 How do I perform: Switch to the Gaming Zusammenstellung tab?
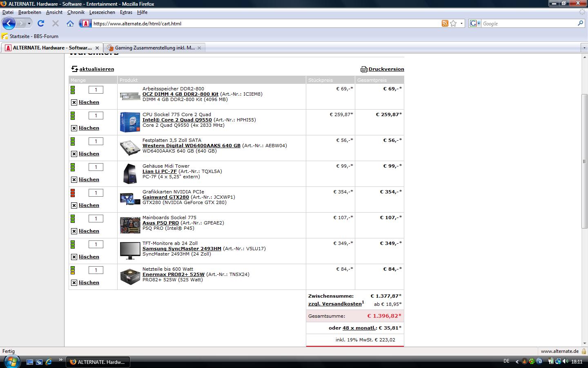[154, 48]
